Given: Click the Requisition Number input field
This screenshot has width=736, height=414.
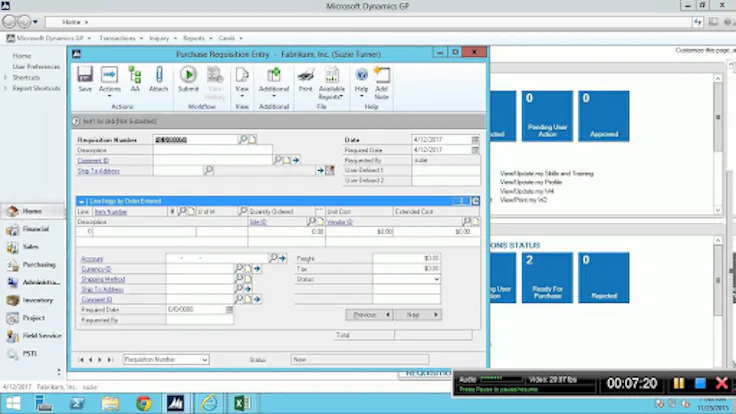Looking at the screenshot, I should click(196, 139).
